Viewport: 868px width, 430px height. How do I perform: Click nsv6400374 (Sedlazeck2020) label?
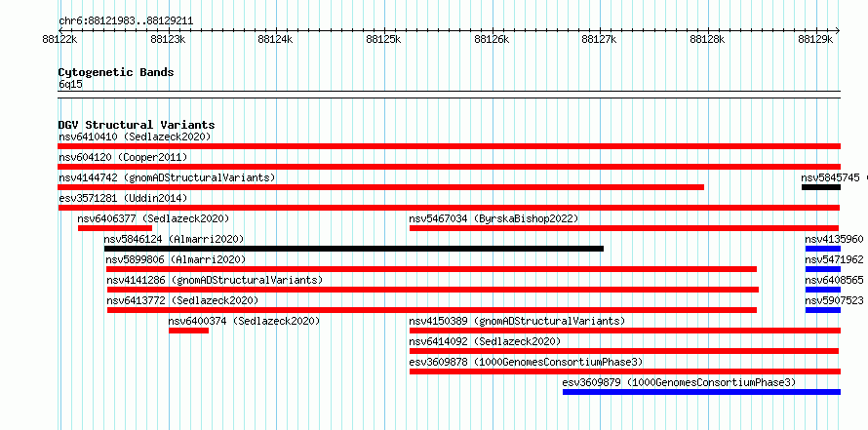pos(244,321)
